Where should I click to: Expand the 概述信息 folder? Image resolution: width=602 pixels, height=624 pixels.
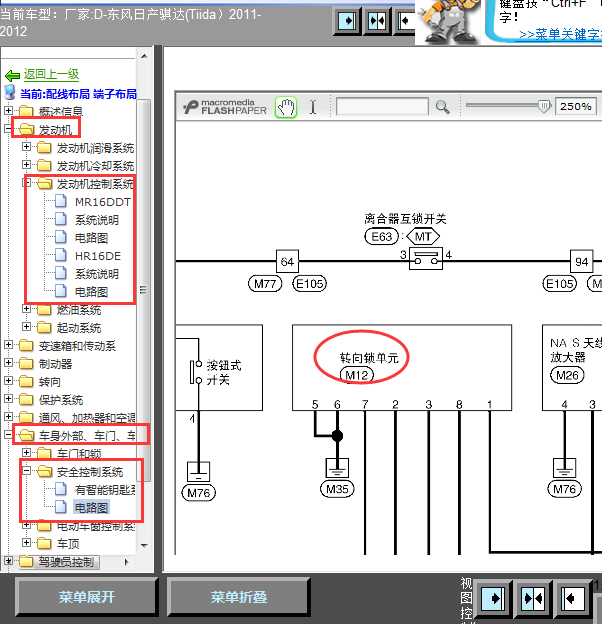tap(8, 110)
